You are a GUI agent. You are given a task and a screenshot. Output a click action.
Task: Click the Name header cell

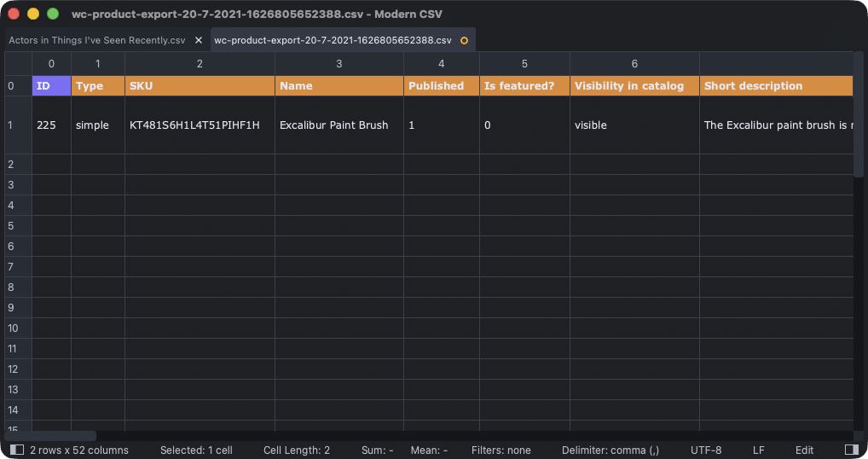339,86
